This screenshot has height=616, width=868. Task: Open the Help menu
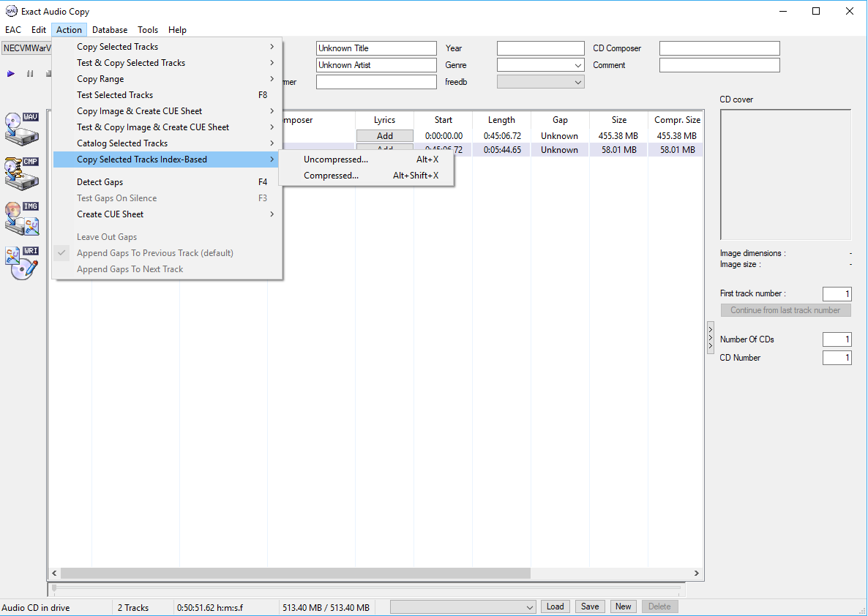pyautogui.click(x=177, y=30)
